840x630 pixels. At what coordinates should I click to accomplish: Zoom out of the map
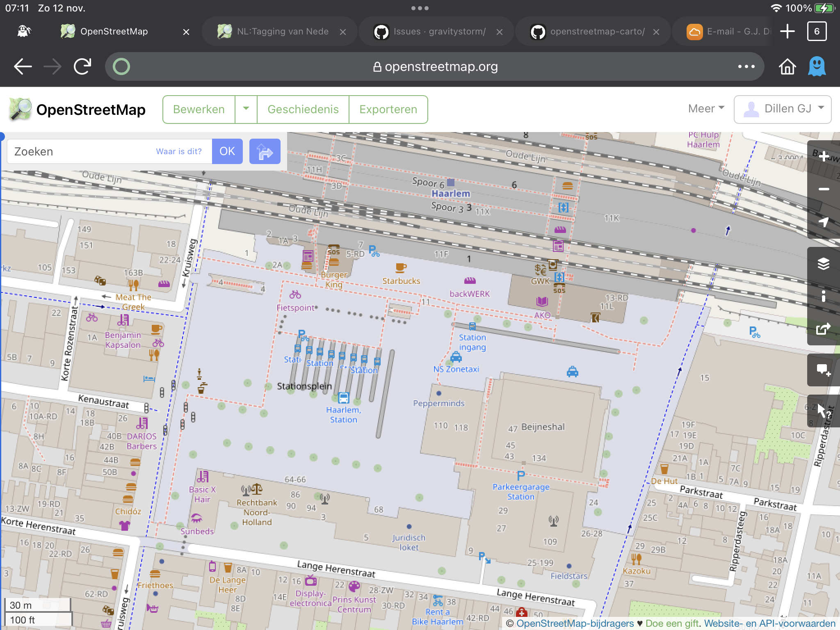(x=824, y=189)
